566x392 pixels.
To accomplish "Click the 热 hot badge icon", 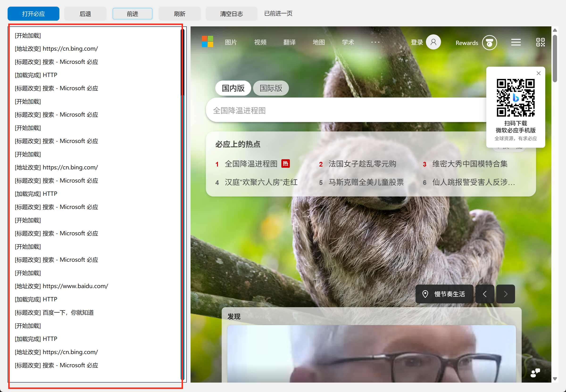I will pos(285,163).
